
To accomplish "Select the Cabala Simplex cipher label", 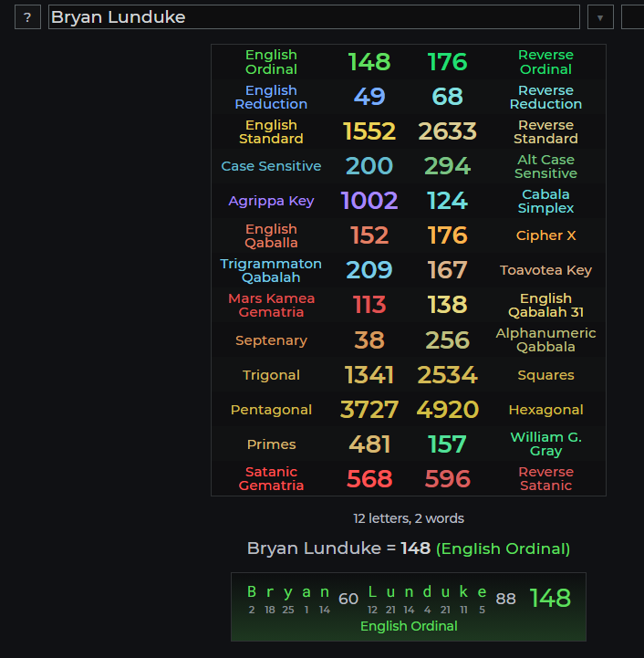I will tap(545, 201).
